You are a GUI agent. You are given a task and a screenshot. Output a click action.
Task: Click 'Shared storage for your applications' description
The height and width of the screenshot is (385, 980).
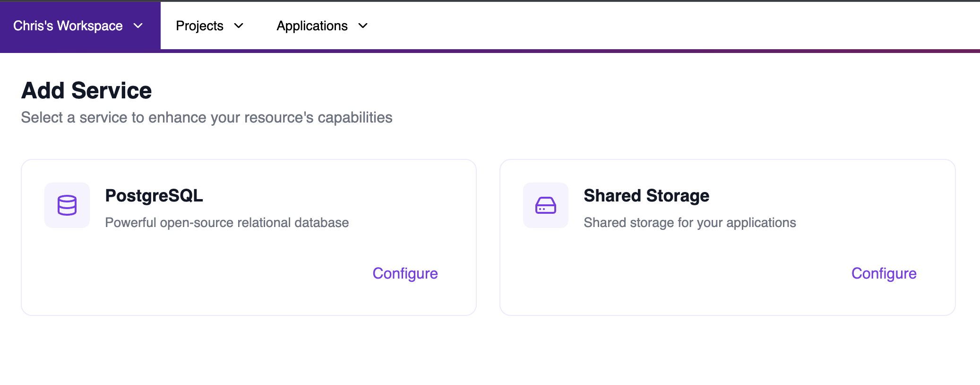689,223
